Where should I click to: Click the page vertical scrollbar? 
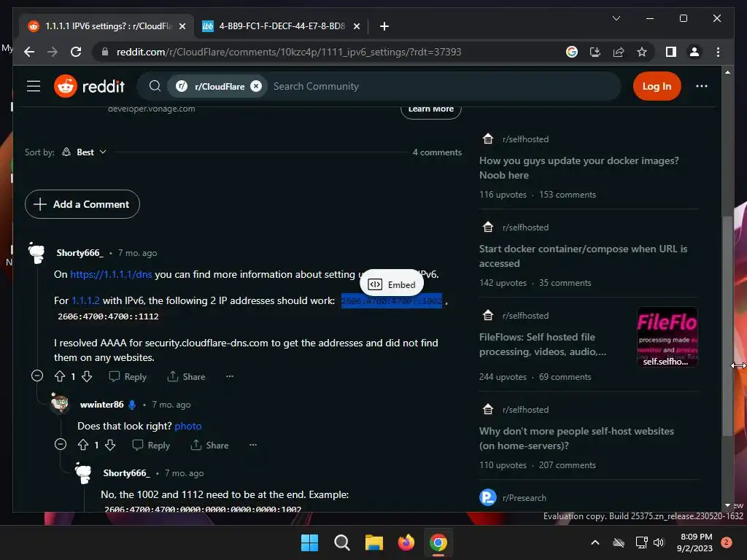727,326
